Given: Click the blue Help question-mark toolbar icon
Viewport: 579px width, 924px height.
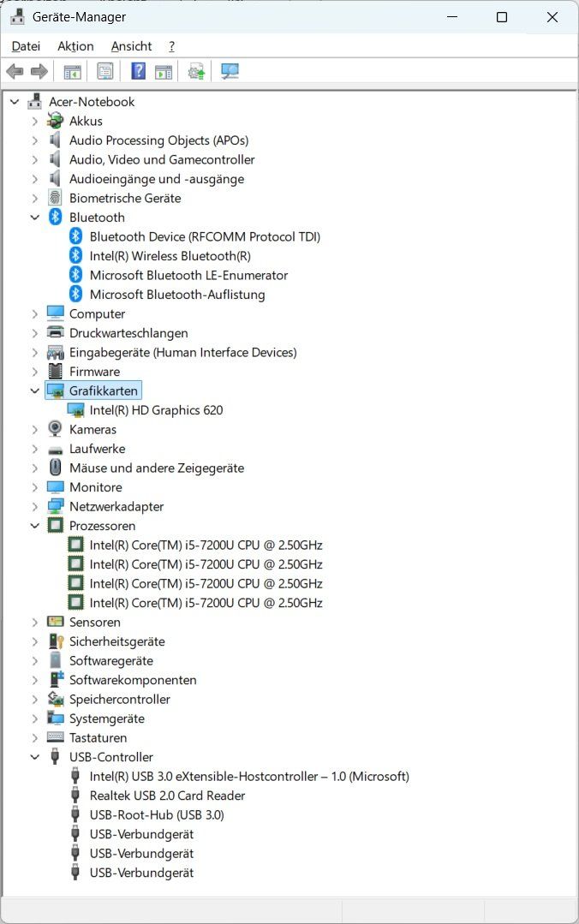Looking at the screenshot, I should point(139,72).
